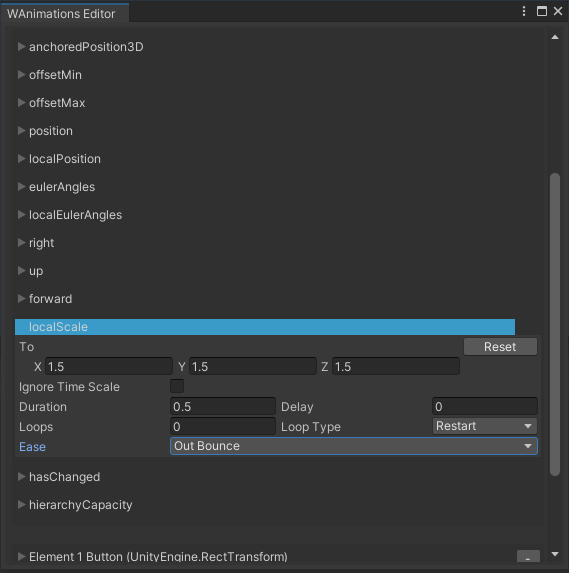This screenshot has height=573, width=569.
Task: Expand the right property
Action: (x=21, y=243)
